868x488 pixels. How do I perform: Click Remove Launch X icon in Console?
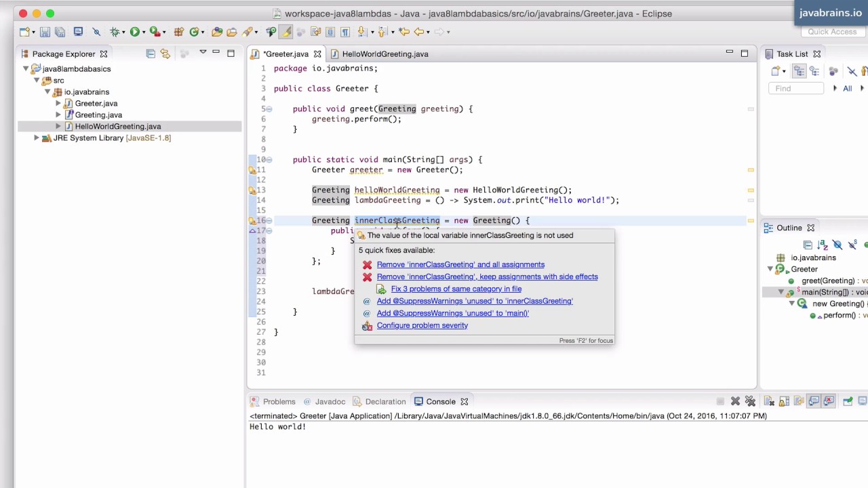coord(735,401)
